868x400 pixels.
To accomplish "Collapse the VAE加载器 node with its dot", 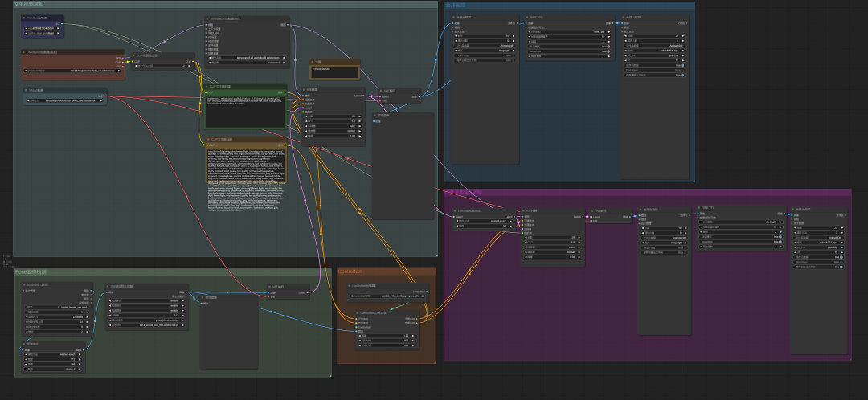I will 26,90.
